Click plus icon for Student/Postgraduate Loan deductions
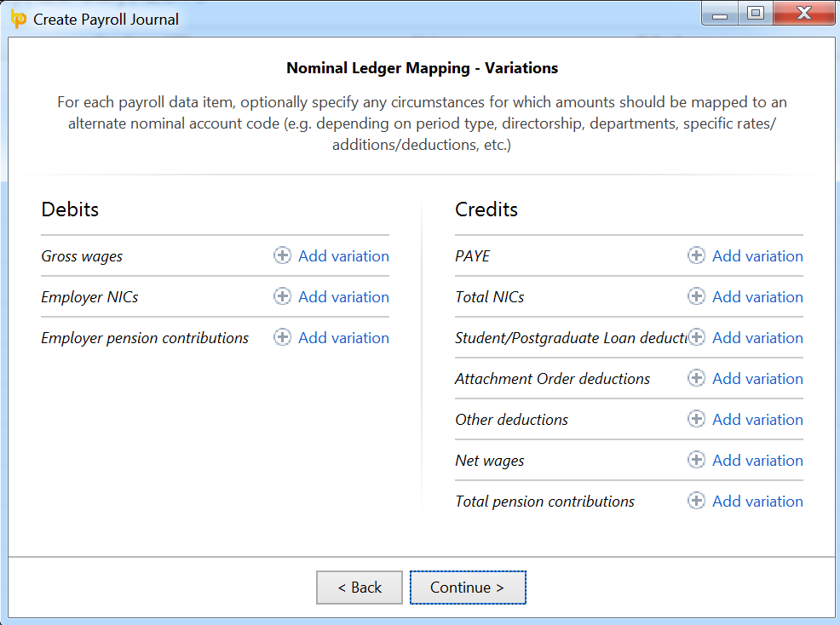This screenshot has width=840, height=625. coord(696,338)
